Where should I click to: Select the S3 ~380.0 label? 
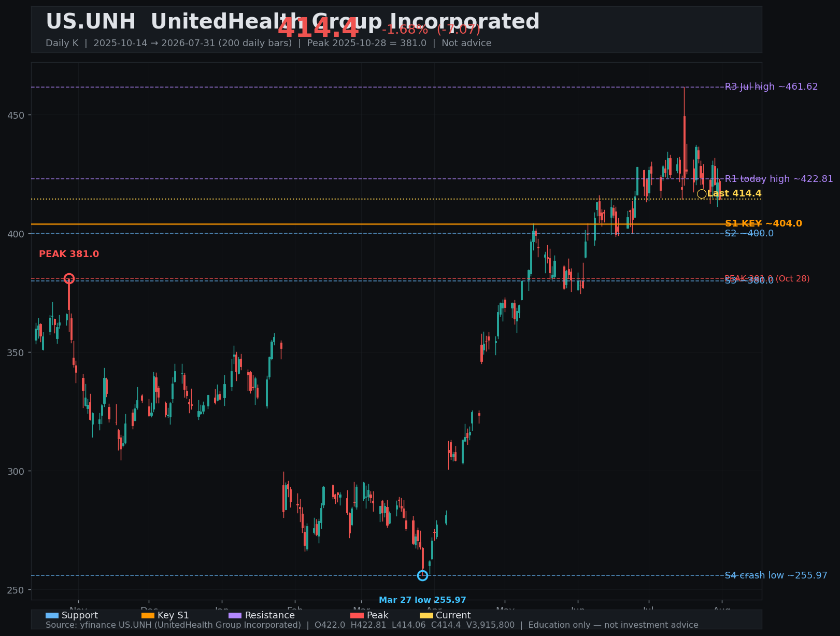[x=749, y=280]
